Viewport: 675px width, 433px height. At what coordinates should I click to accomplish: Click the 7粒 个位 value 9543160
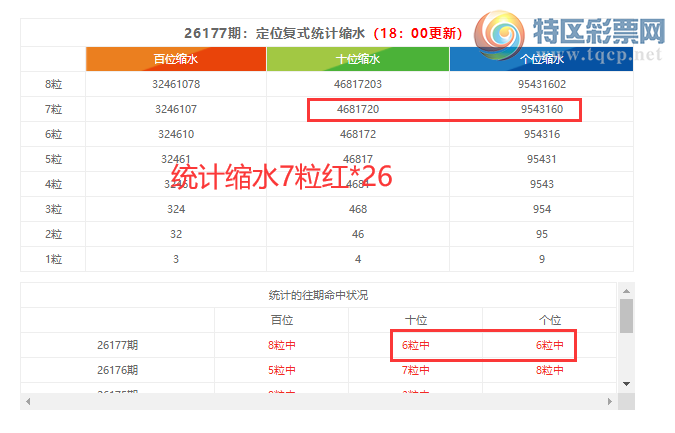pyautogui.click(x=542, y=109)
